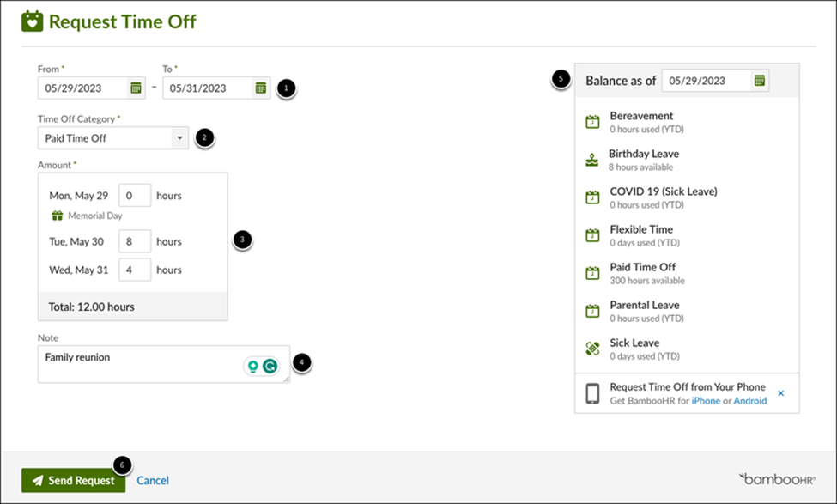837x504 pixels.
Task: Expand the Time Off Category dropdown
Action: 179,137
